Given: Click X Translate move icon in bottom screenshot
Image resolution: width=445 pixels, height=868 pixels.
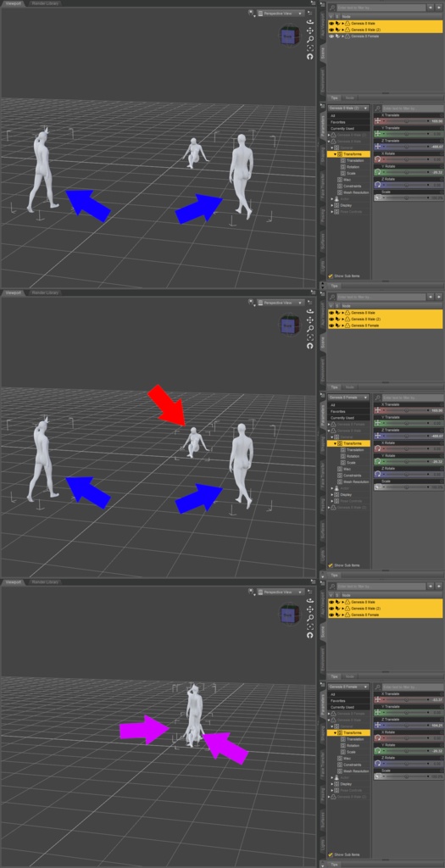Looking at the screenshot, I should pos(378,699).
